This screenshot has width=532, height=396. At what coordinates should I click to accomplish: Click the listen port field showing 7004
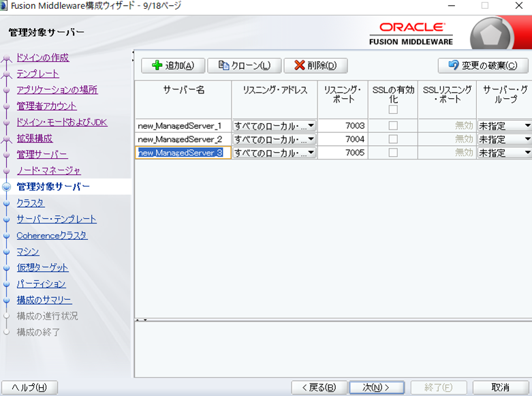[x=343, y=139]
